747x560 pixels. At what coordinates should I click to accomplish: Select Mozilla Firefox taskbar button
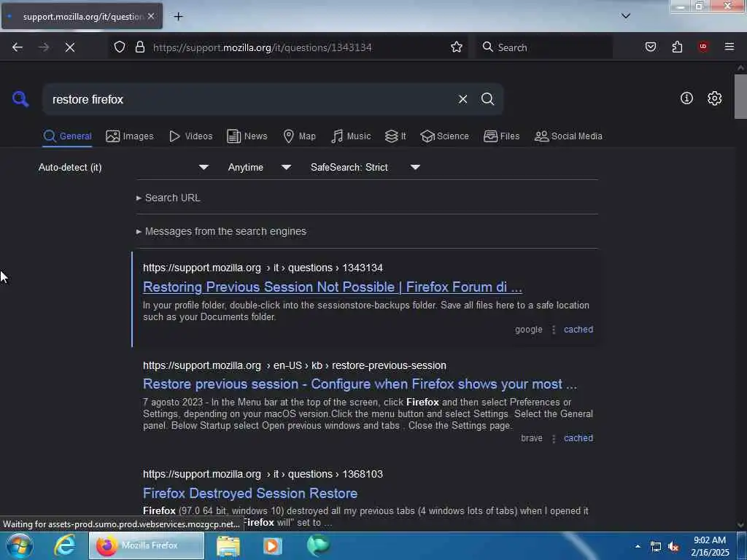(x=147, y=545)
